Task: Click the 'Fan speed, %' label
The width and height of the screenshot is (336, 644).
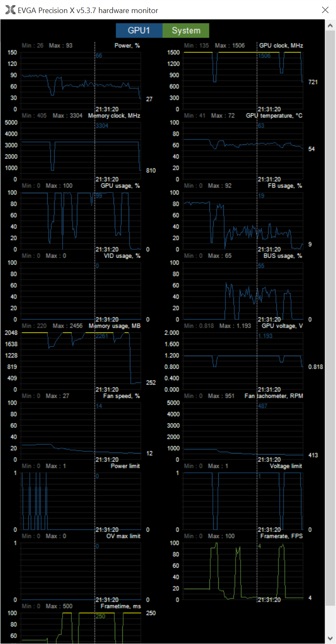Action: click(122, 396)
